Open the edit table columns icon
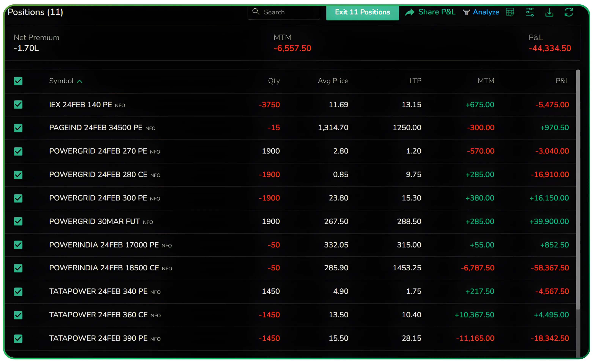Viewport: 595px width, 364px height. coord(510,12)
